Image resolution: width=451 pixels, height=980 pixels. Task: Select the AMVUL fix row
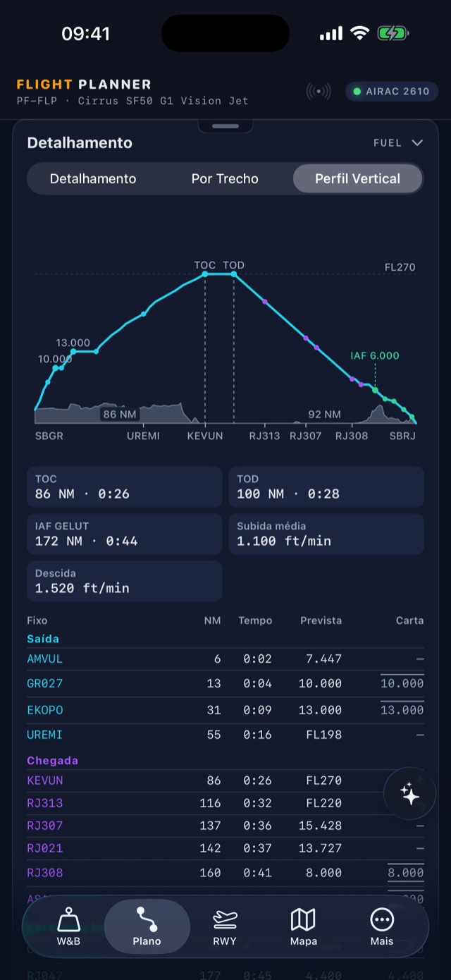click(x=225, y=659)
